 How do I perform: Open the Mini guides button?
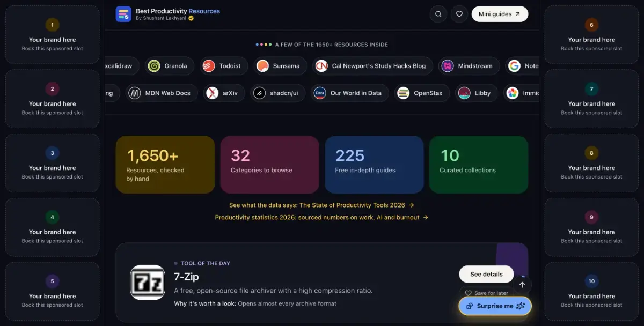point(500,14)
